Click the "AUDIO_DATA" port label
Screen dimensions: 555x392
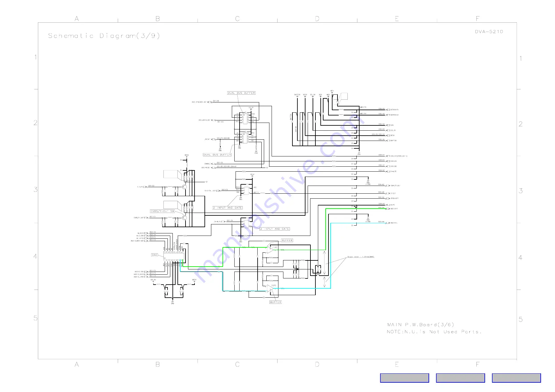[139, 274]
